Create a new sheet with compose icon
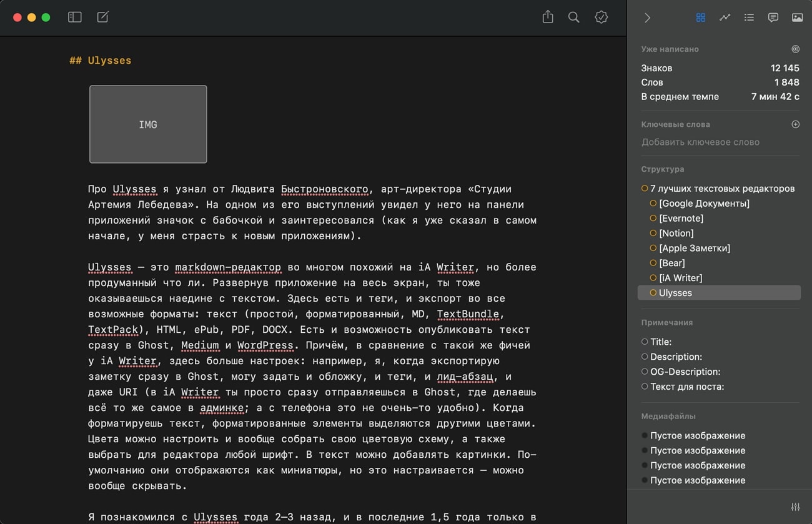 [x=103, y=17]
